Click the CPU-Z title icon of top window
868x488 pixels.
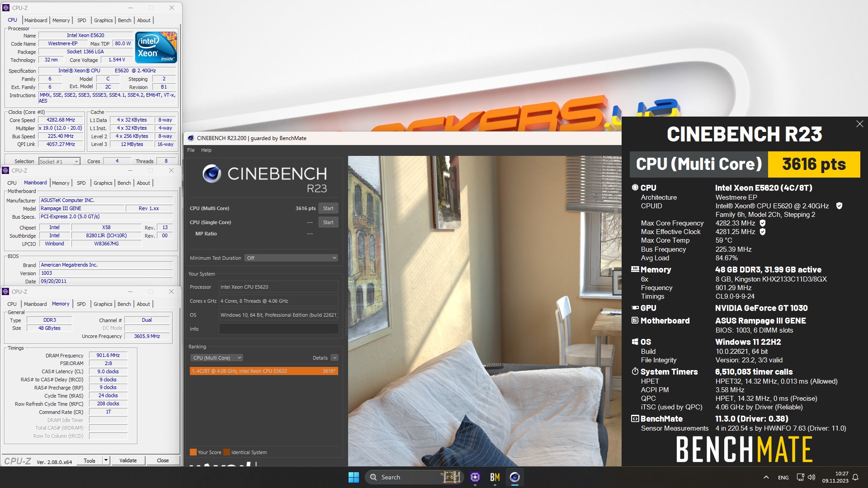6,8
